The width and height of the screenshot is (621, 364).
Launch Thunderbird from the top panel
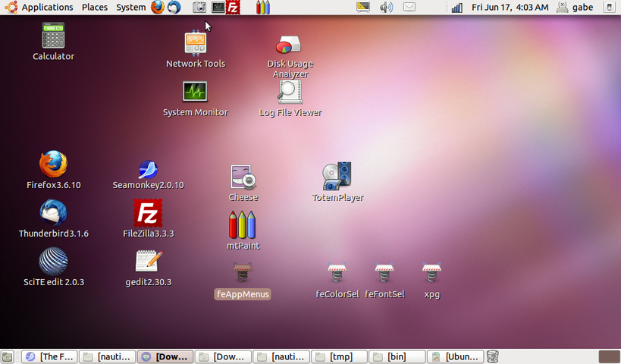coord(174,7)
